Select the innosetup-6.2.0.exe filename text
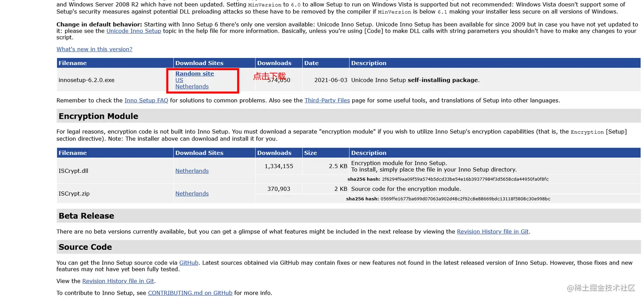644x301 pixels. coord(86,80)
